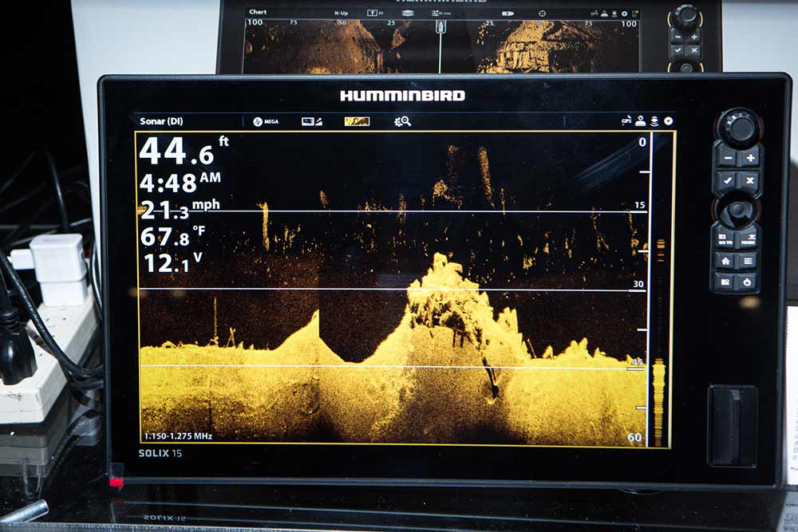Hit the menu three-lines key
Image resolution: width=798 pixels, height=532 pixels.
click(x=748, y=262)
